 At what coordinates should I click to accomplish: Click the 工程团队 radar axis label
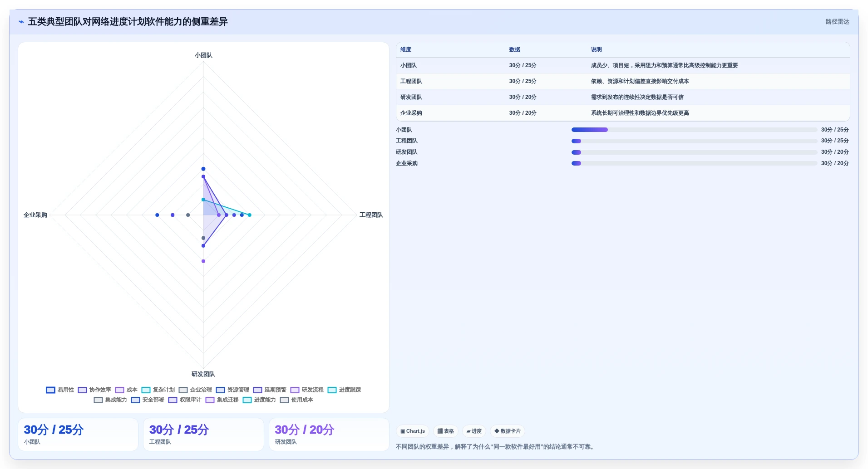(x=371, y=215)
